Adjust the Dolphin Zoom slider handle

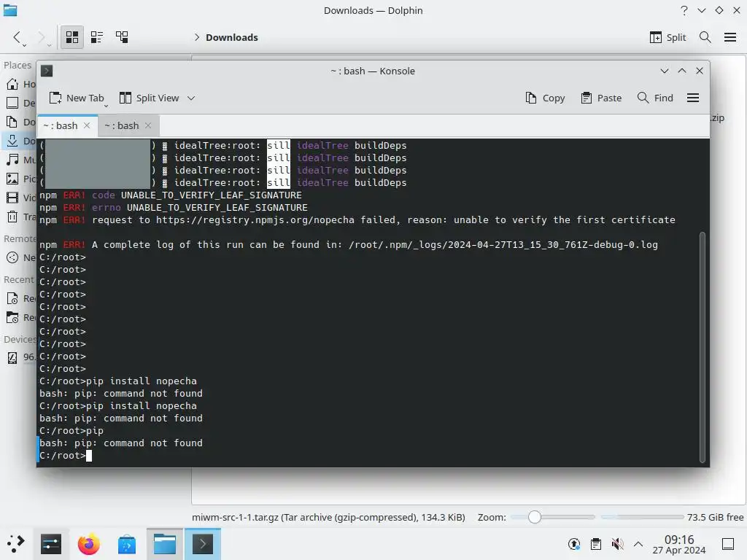[535, 517]
